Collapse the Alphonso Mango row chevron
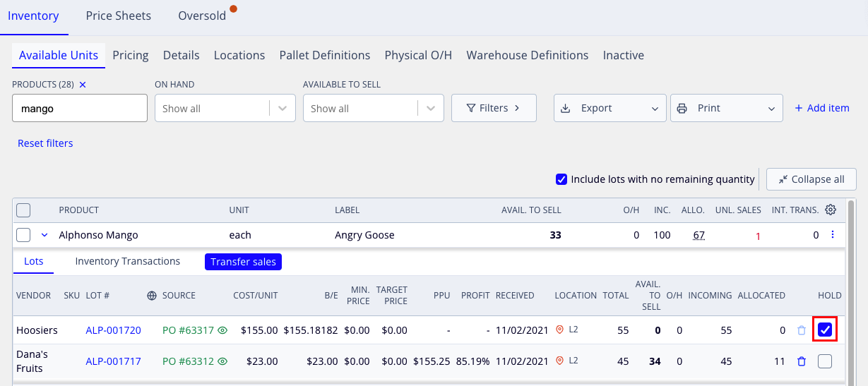Viewport: 868px width, 386px height. point(44,235)
